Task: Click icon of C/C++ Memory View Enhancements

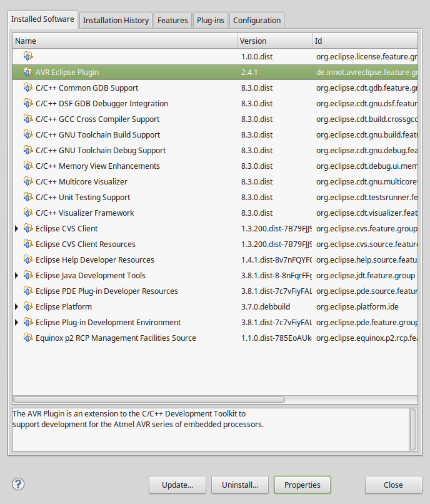Action: click(x=28, y=166)
